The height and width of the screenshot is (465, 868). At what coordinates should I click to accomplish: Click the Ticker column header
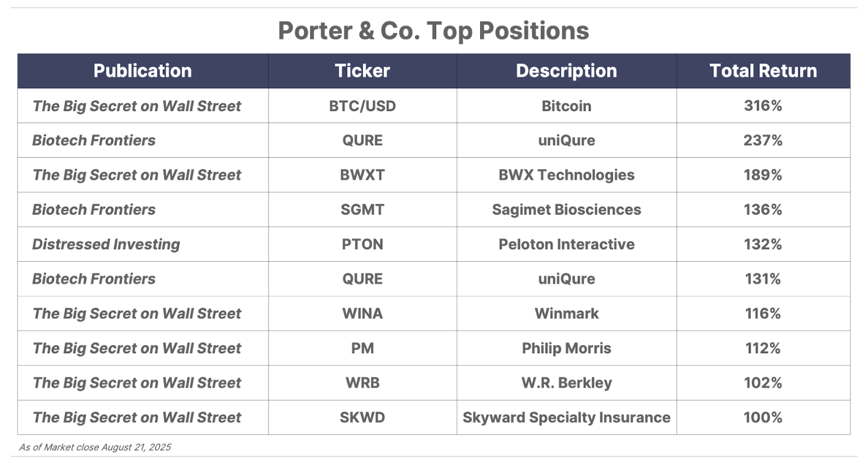pos(362,71)
